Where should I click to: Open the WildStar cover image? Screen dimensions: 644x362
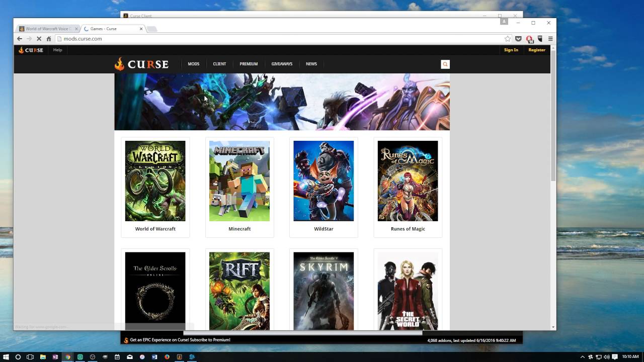click(x=324, y=181)
